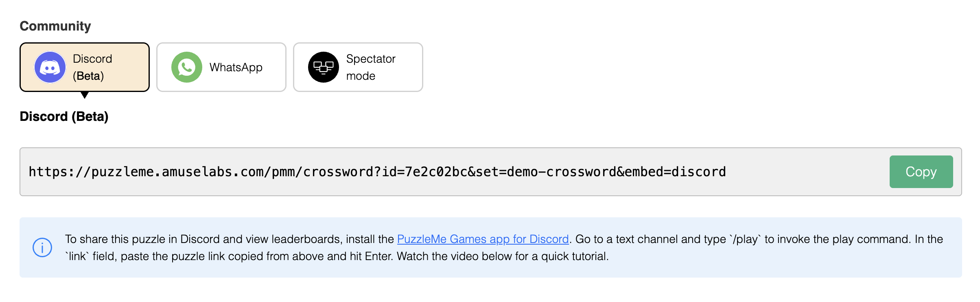The image size is (980, 302).
Task: Click the Discord (Beta) label text
Action: (92, 67)
